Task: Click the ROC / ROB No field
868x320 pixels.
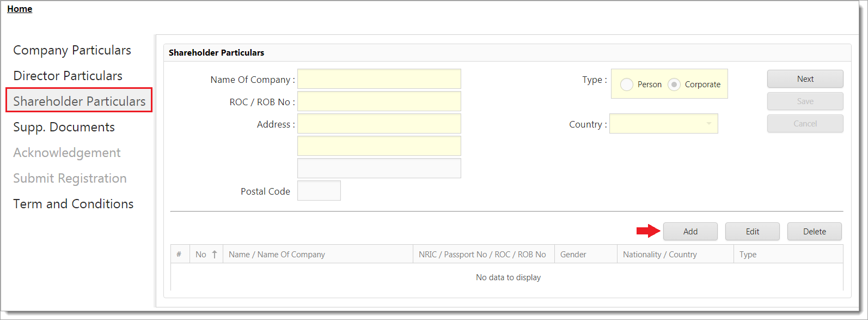Action: [x=379, y=101]
